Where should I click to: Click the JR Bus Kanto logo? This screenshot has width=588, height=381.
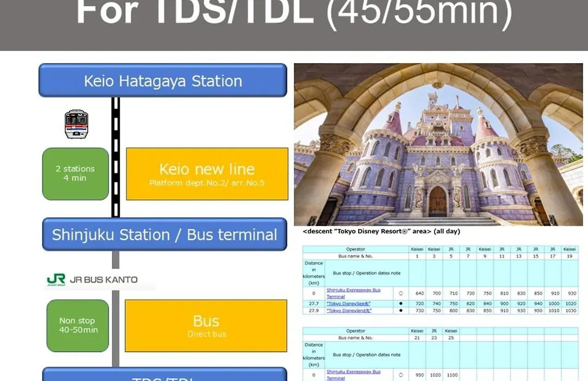(92, 280)
